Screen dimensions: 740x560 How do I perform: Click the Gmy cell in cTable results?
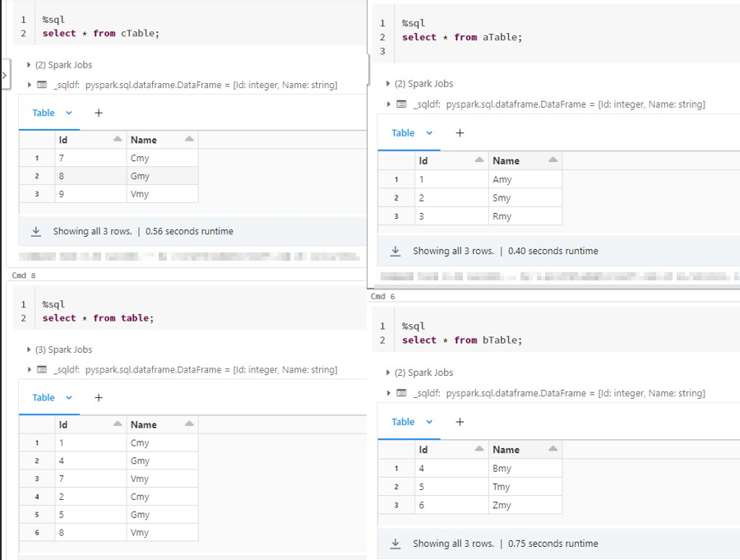(140, 176)
